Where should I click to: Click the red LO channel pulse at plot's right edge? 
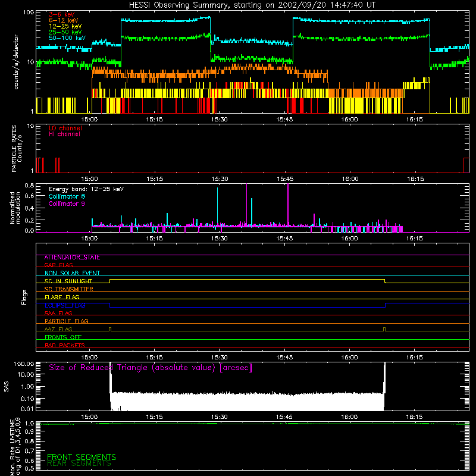pos(466,165)
